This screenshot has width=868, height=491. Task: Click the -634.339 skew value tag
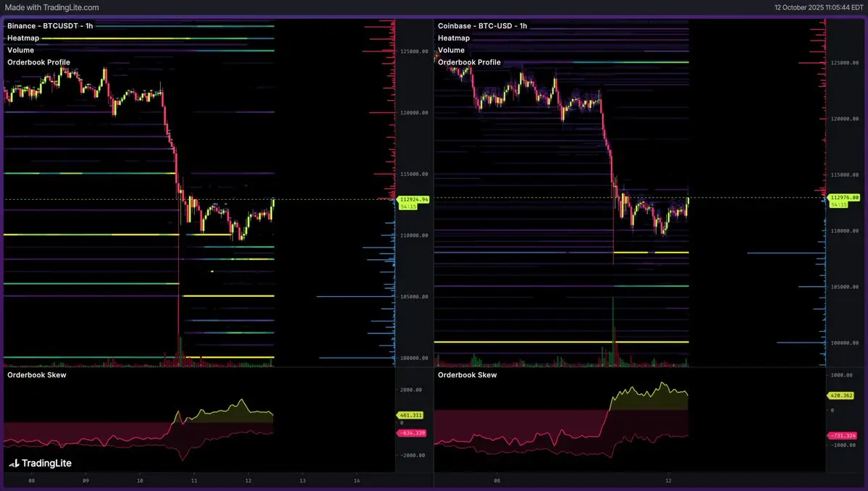pyautogui.click(x=412, y=434)
